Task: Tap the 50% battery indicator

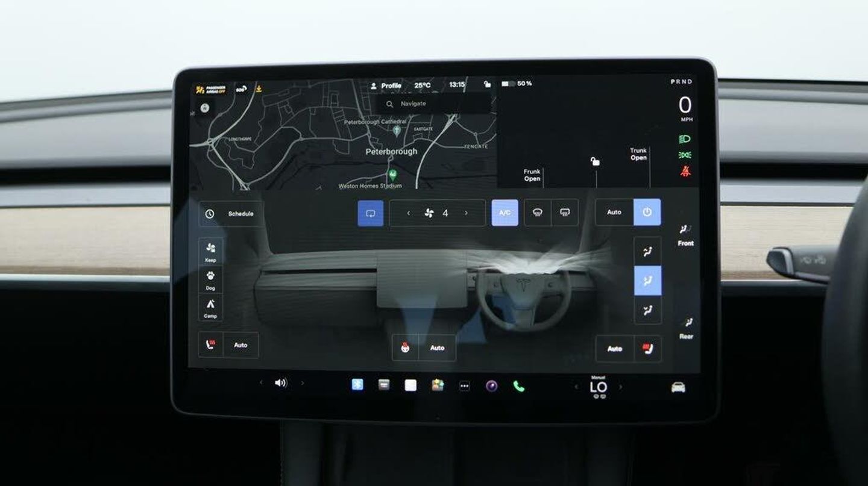Action: (x=517, y=84)
